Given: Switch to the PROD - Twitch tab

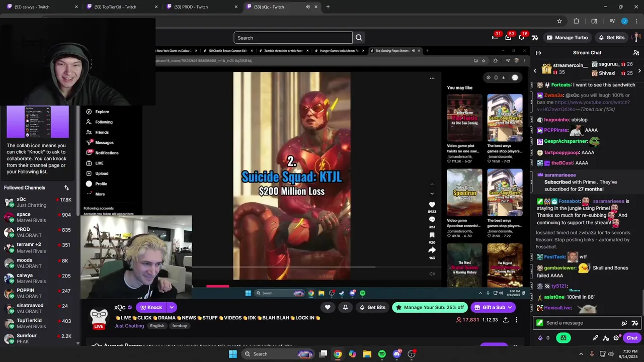Looking at the screenshot, I should (201, 7).
